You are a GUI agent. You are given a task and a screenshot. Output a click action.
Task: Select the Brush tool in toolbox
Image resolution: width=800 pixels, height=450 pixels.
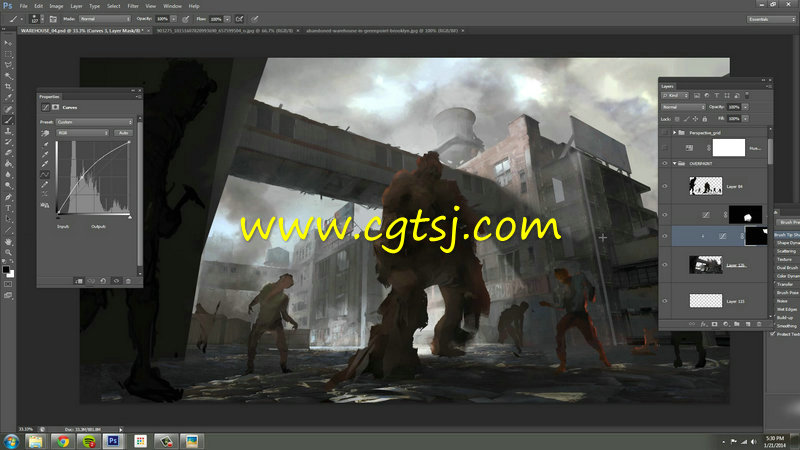coord(8,120)
